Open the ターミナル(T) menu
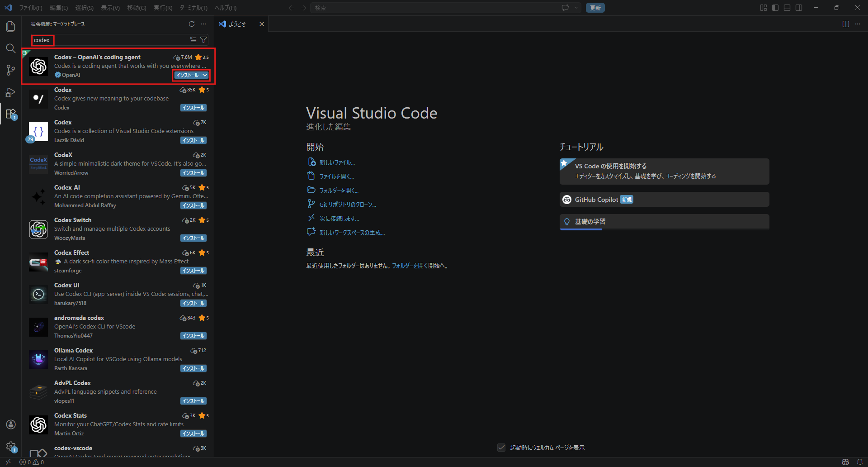The image size is (868, 467). (193, 8)
